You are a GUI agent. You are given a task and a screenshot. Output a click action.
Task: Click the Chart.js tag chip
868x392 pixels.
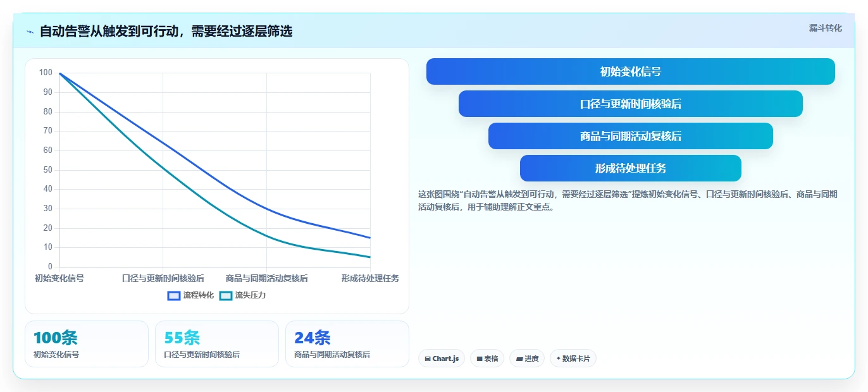coord(442,358)
